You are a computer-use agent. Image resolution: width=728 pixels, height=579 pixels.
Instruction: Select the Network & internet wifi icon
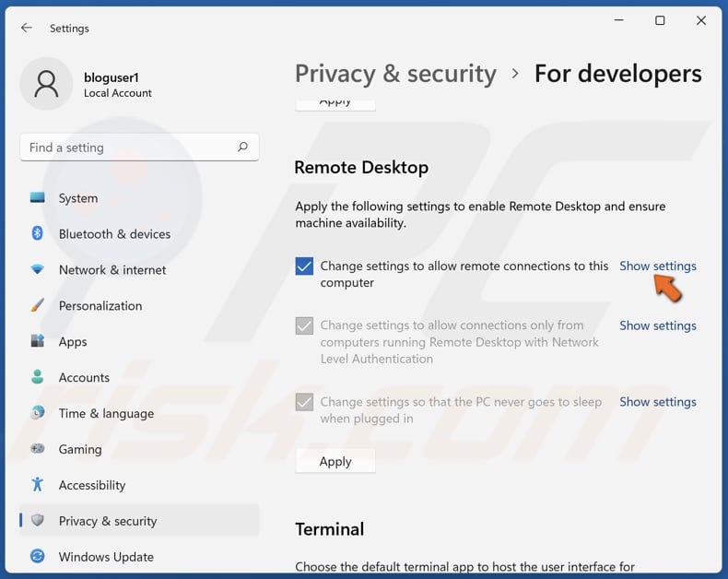(38, 270)
